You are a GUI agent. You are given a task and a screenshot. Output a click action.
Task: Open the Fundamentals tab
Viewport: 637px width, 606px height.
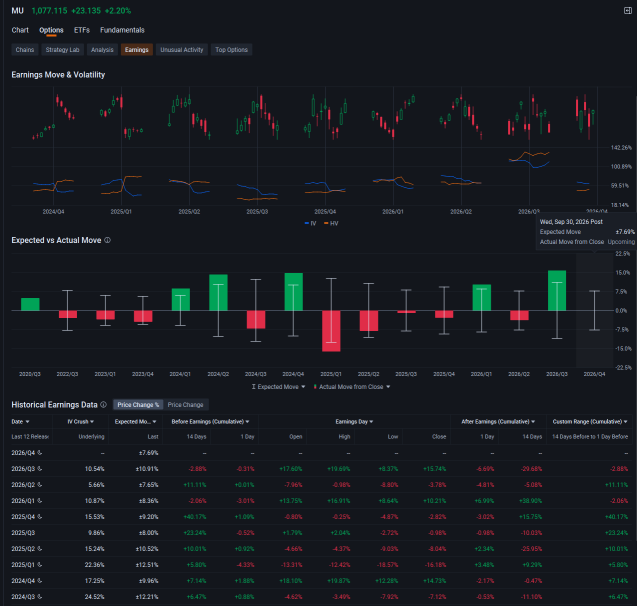point(122,30)
